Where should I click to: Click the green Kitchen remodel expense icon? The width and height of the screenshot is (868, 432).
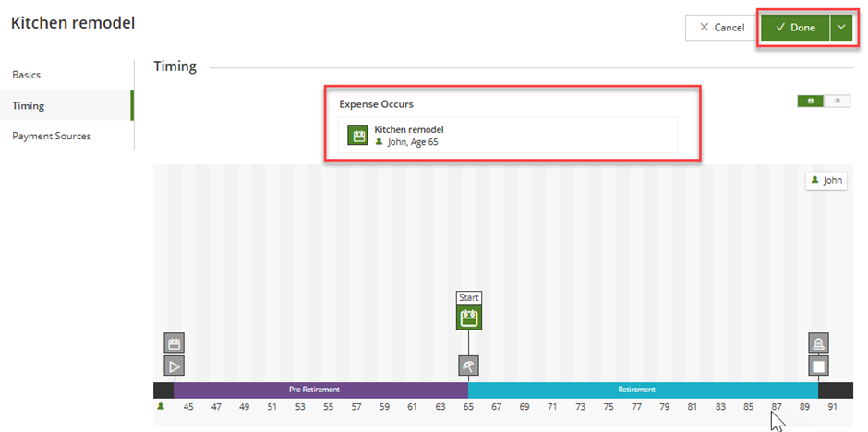coord(357,136)
